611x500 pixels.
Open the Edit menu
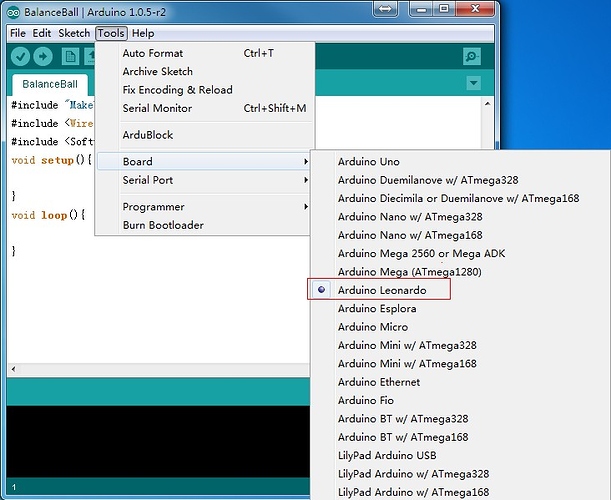click(42, 34)
